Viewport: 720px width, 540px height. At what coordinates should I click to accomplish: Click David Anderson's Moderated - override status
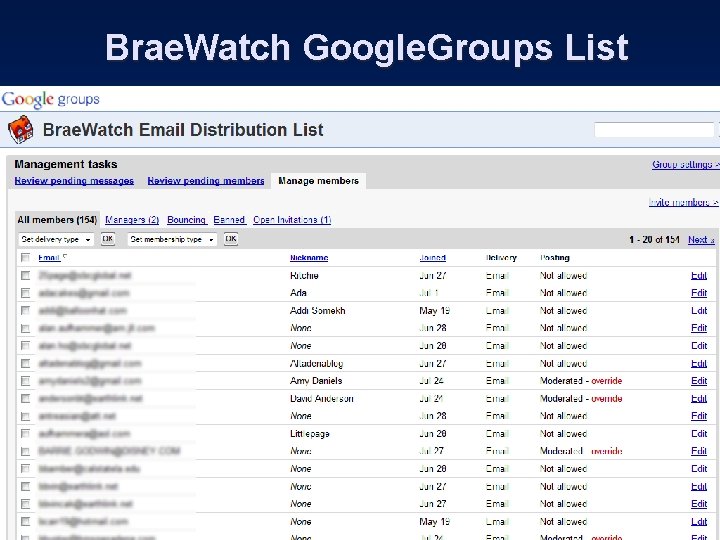[581, 399]
